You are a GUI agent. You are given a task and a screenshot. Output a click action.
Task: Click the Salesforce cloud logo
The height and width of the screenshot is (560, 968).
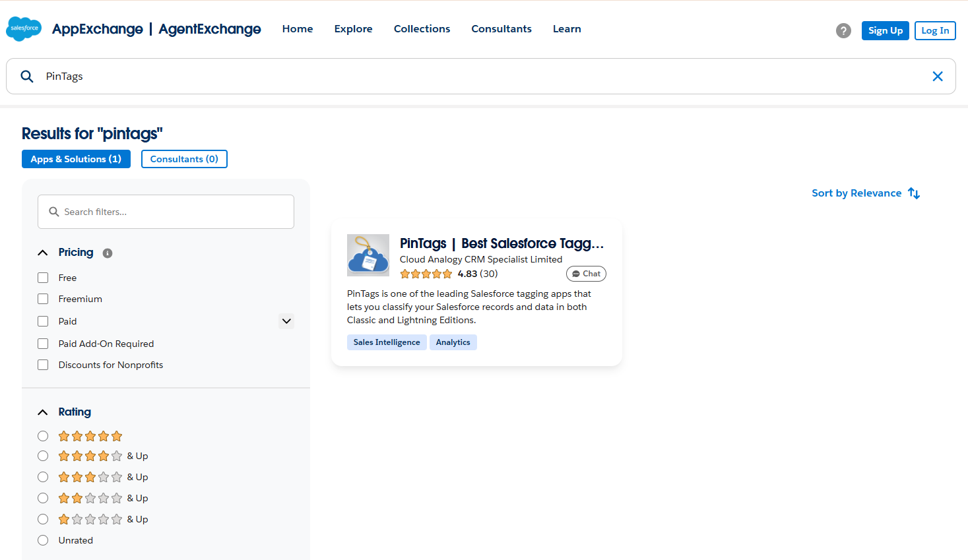(24, 29)
